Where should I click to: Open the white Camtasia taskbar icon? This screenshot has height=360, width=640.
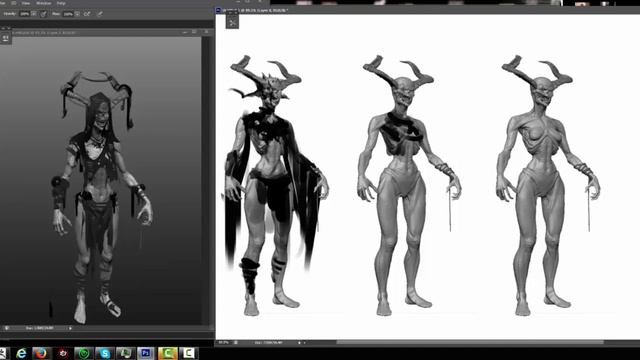pyautogui.click(x=188, y=353)
